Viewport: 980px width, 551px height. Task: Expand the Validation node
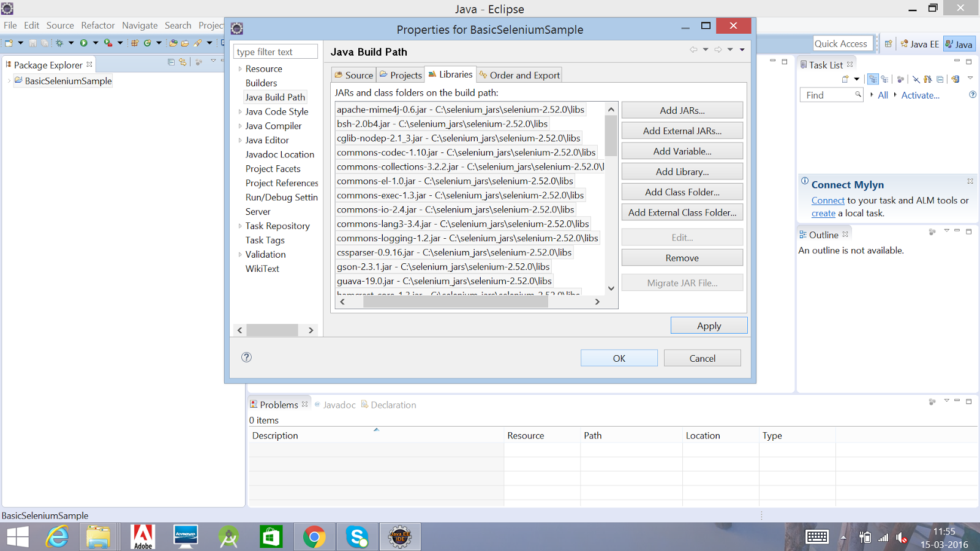tap(240, 254)
